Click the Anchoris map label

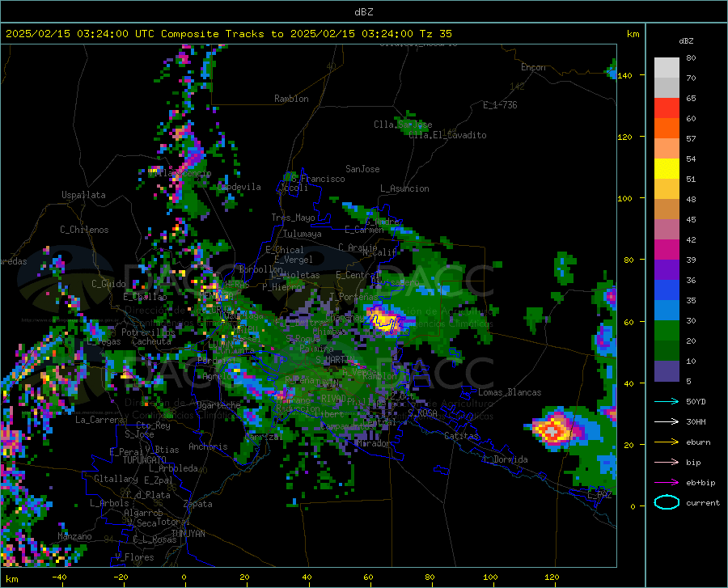pyautogui.click(x=208, y=446)
